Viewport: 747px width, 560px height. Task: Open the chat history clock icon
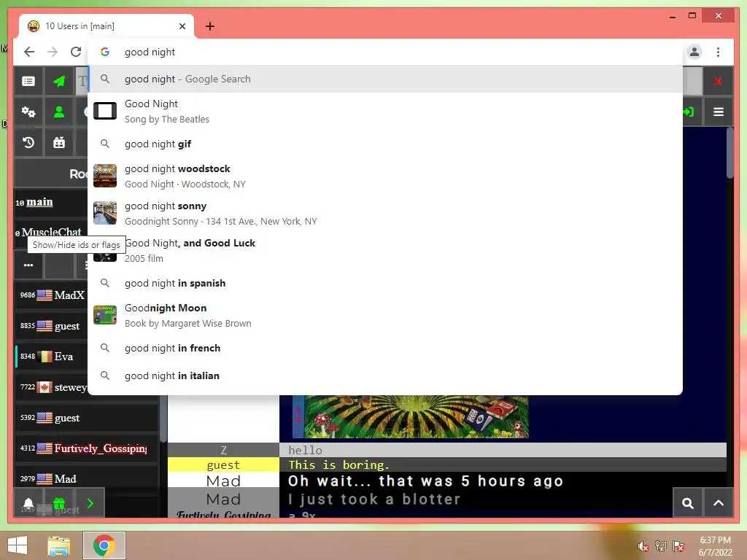coord(28,142)
